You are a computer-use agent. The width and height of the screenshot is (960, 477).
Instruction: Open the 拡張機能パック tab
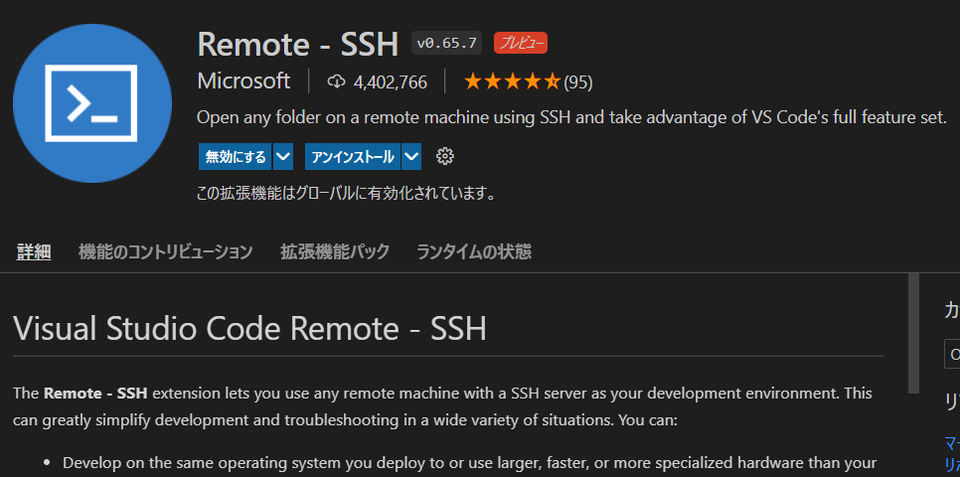click(334, 252)
